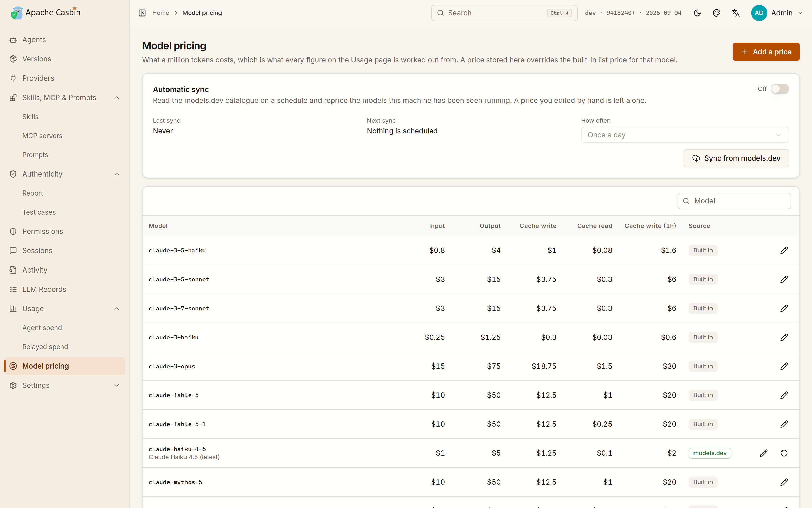This screenshot has width=812, height=508.
Task: Select the claude-3-opus model name
Action: [x=172, y=366]
